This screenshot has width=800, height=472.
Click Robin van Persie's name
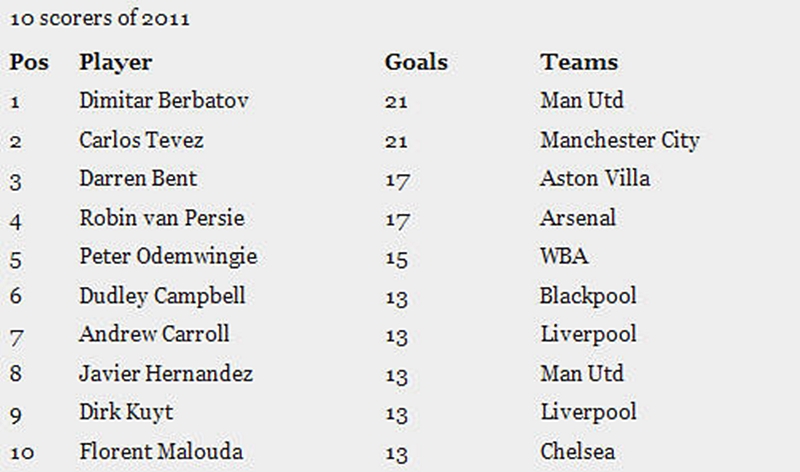click(162, 218)
